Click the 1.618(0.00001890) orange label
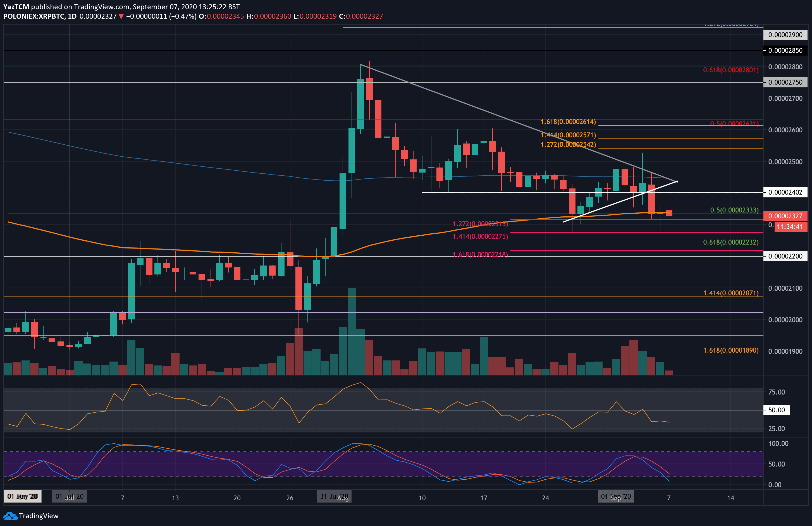Image resolution: width=812 pixels, height=526 pixels. point(731,350)
